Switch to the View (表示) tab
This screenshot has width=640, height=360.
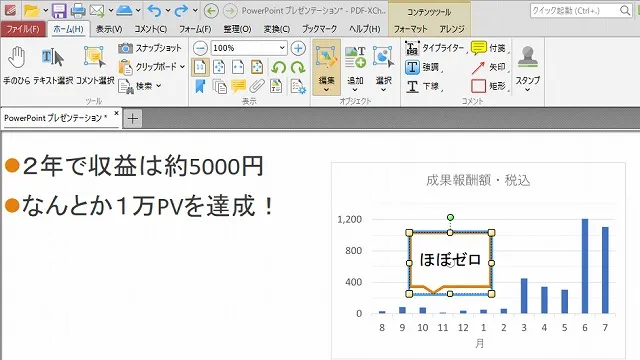[109, 29]
